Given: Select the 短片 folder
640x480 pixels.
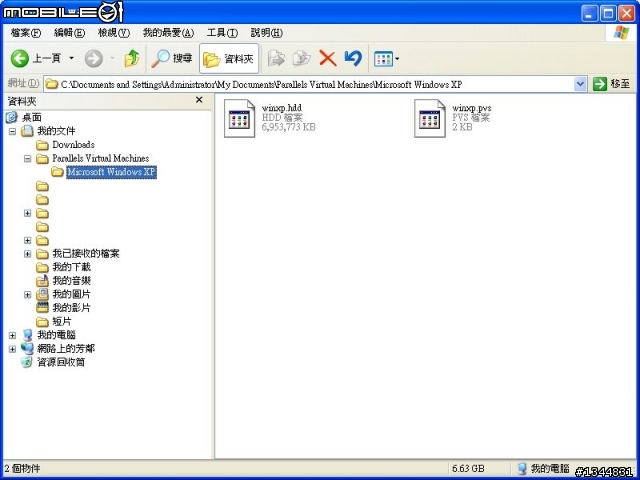Looking at the screenshot, I should pos(62,322).
